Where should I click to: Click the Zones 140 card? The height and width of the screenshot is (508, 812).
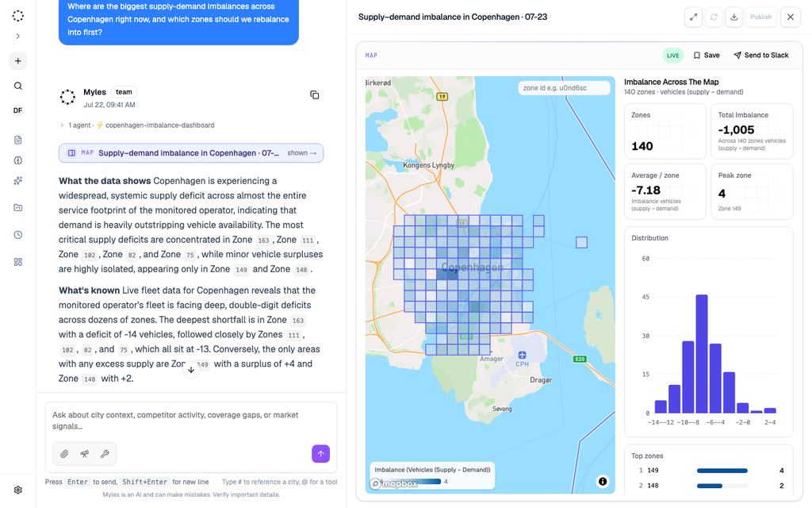665,131
